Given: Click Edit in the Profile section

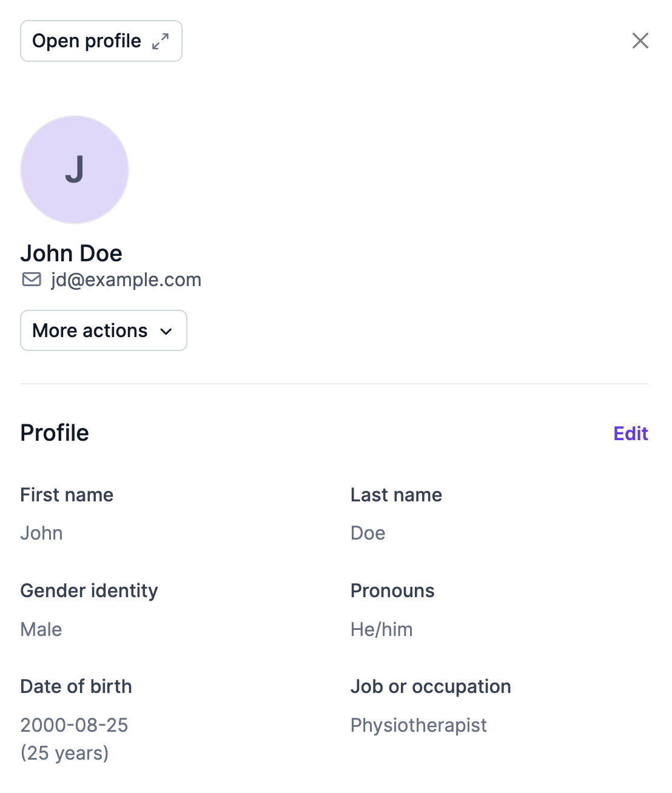Looking at the screenshot, I should click(631, 433).
